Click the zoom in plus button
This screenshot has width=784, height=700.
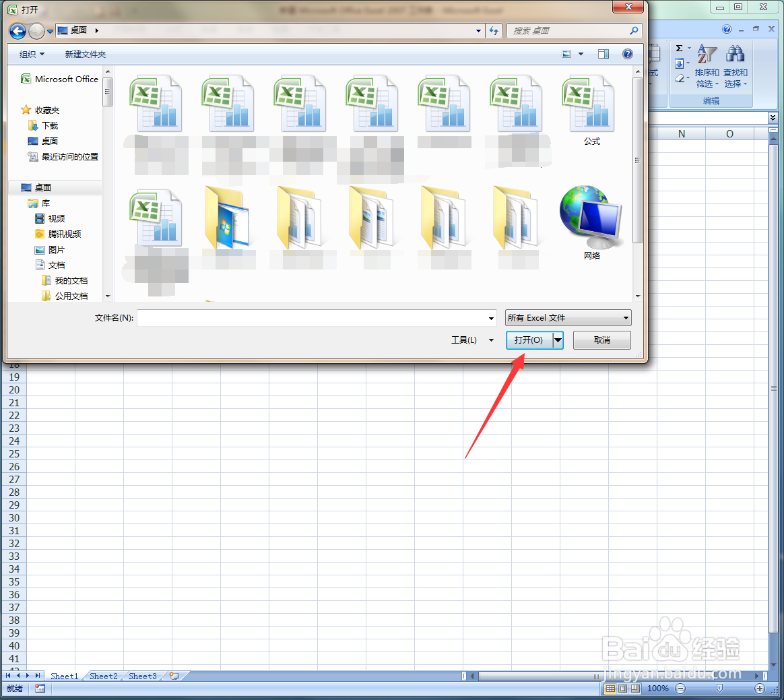(760, 689)
